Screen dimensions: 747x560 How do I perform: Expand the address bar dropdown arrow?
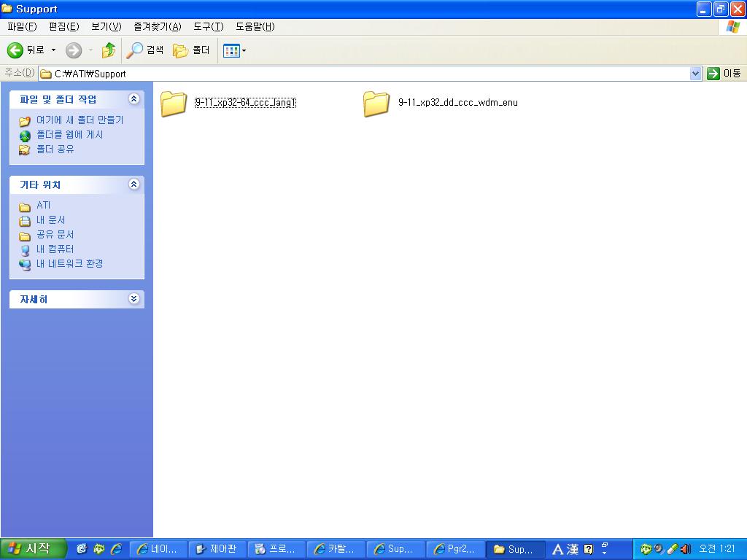point(695,74)
